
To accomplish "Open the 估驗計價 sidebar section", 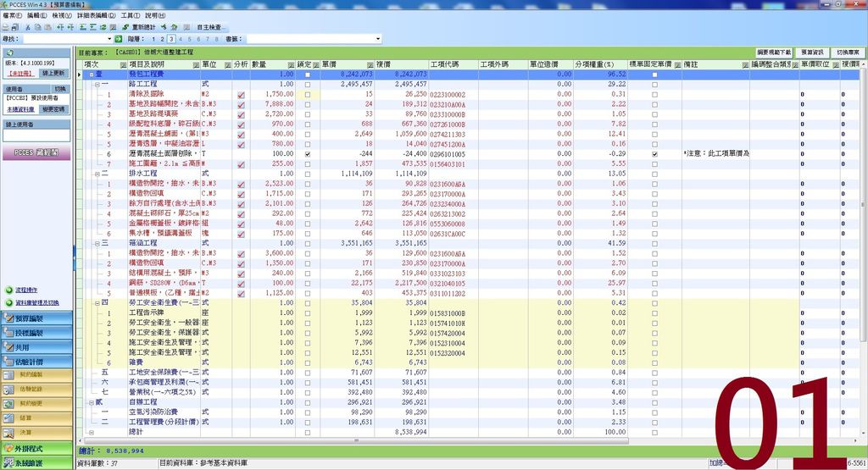I will (36, 362).
